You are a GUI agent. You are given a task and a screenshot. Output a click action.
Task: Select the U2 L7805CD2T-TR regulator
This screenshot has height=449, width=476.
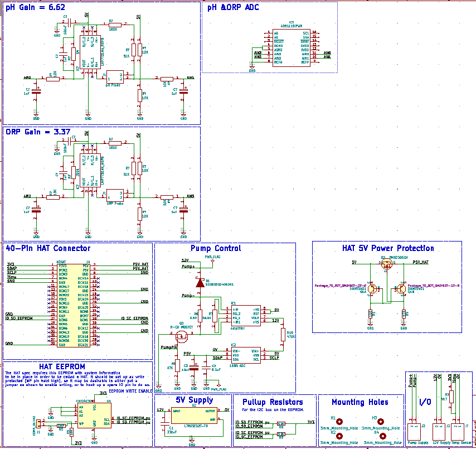[194, 416]
